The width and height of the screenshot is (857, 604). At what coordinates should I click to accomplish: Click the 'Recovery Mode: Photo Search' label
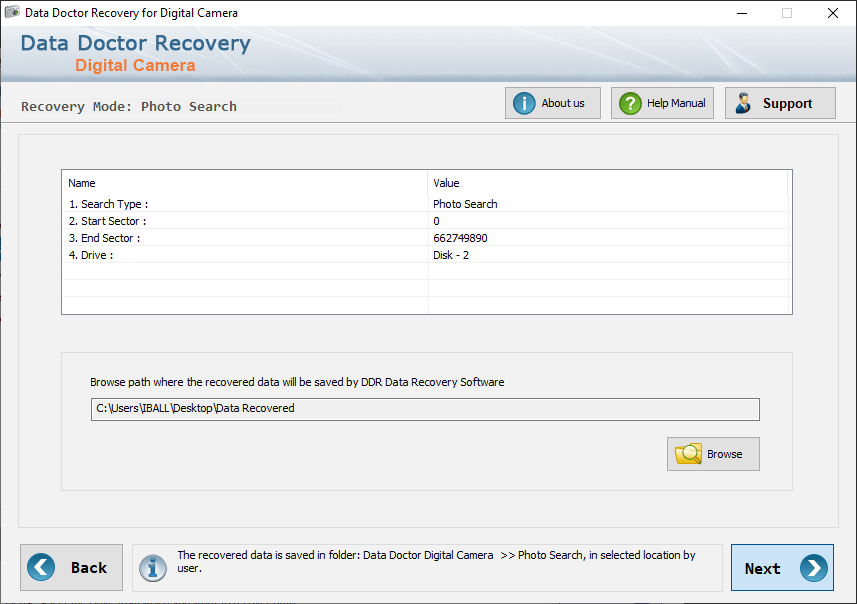pos(128,106)
